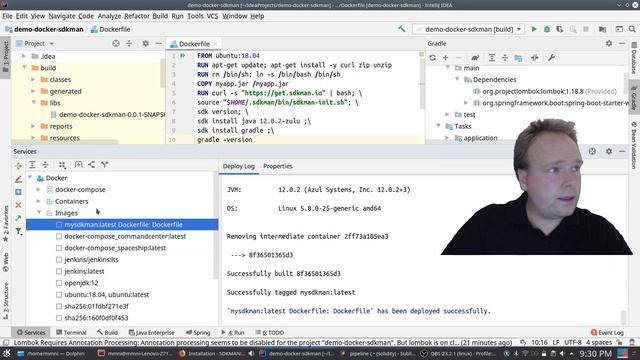
Task: Open the File menu
Action: tap(7, 16)
